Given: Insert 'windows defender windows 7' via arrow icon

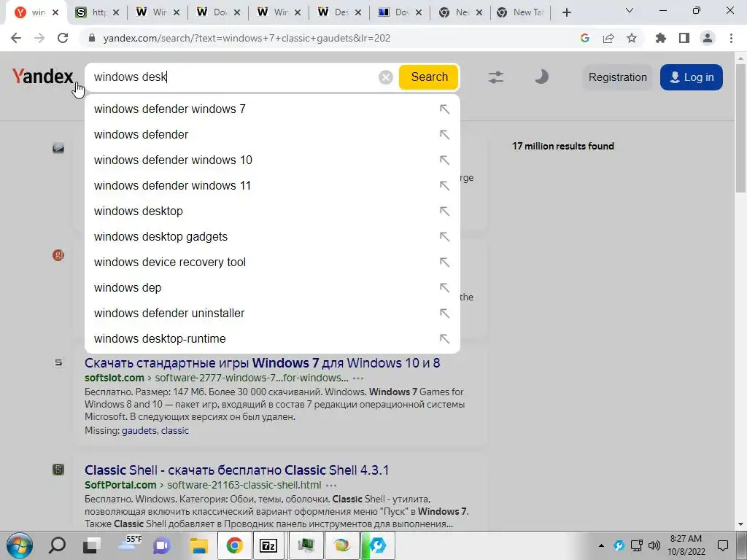Looking at the screenshot, I should 444,109.
